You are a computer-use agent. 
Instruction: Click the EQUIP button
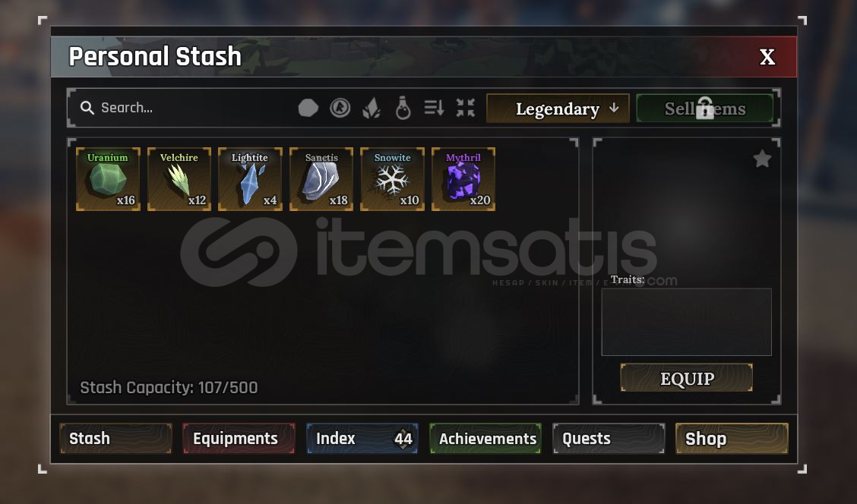click(687, 378)
